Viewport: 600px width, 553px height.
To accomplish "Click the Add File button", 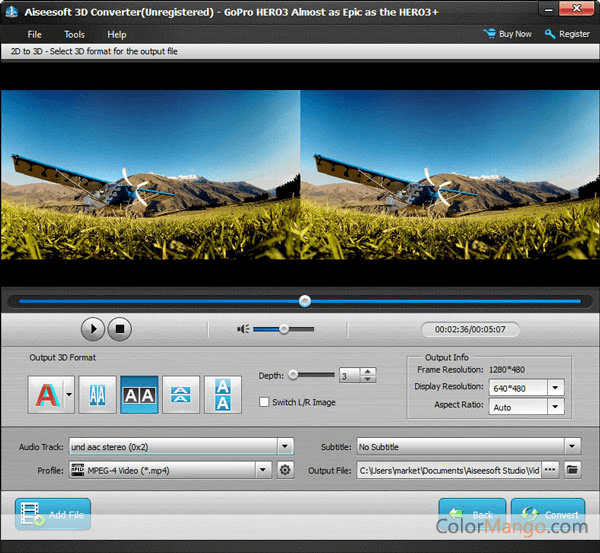I will [x=53, y=515].
